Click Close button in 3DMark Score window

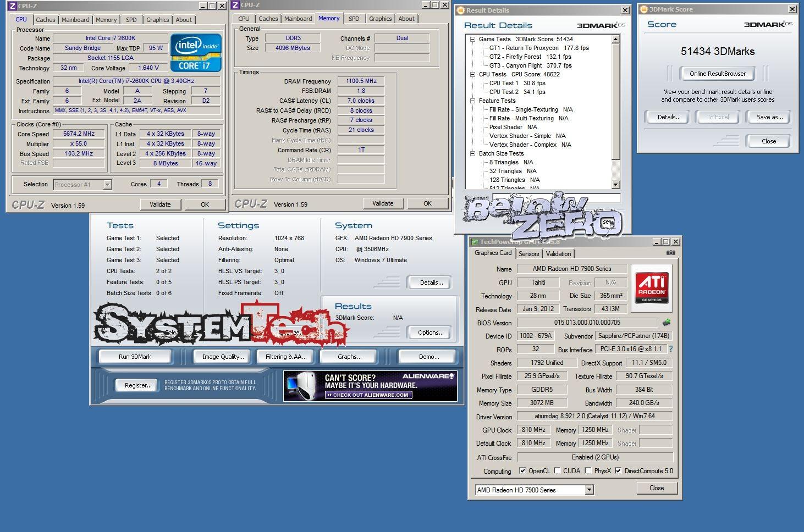[x=769, y=141]
